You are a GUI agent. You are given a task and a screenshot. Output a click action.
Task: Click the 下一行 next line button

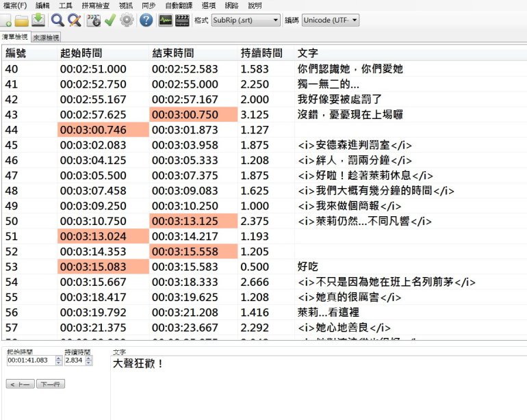(51, 384)
